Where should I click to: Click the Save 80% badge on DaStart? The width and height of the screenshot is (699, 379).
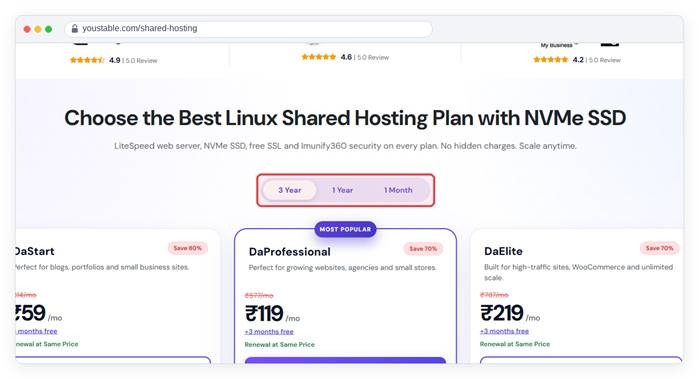(x=188, y=248)
